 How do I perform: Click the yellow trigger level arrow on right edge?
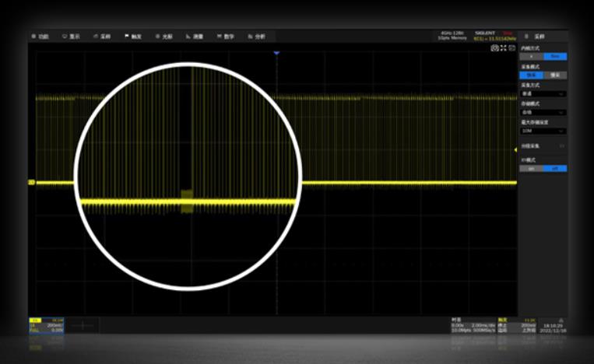point(515,149)
